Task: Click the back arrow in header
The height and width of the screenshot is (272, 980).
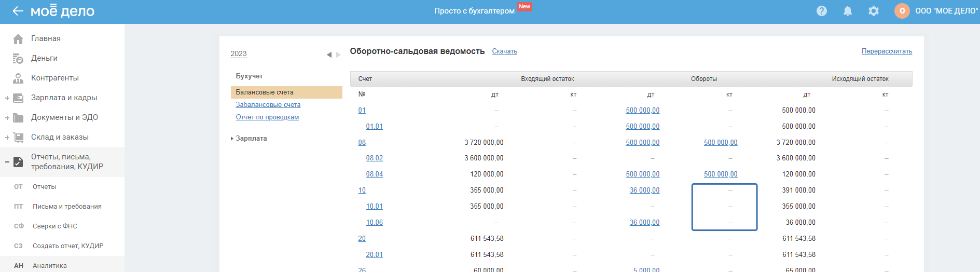Action: coord(18,11)
